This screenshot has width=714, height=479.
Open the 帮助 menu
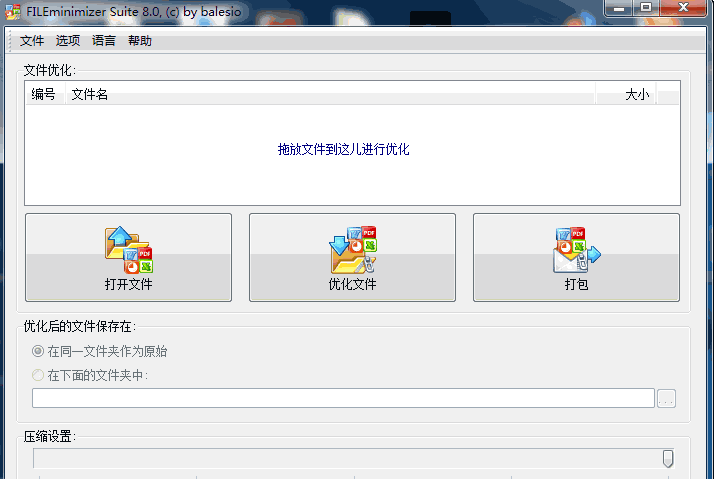(x=140, y=41)
